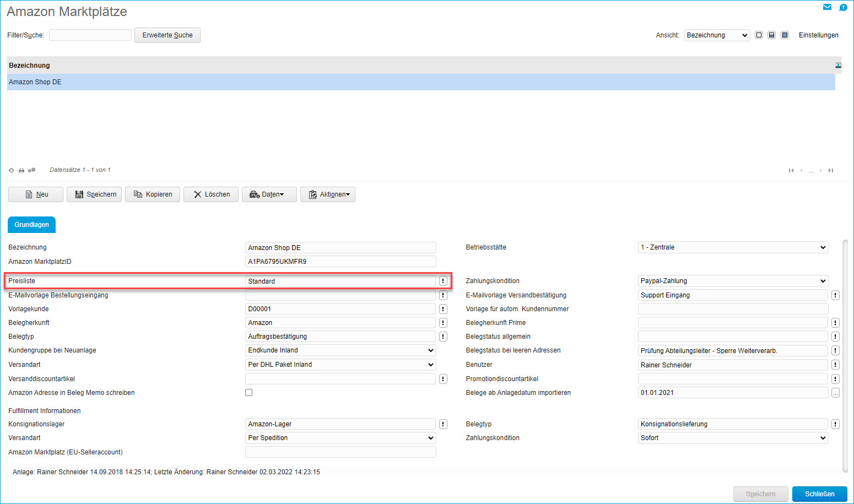Click the column export icon in table header
854x504 pixels.
(x=838, y=66)
